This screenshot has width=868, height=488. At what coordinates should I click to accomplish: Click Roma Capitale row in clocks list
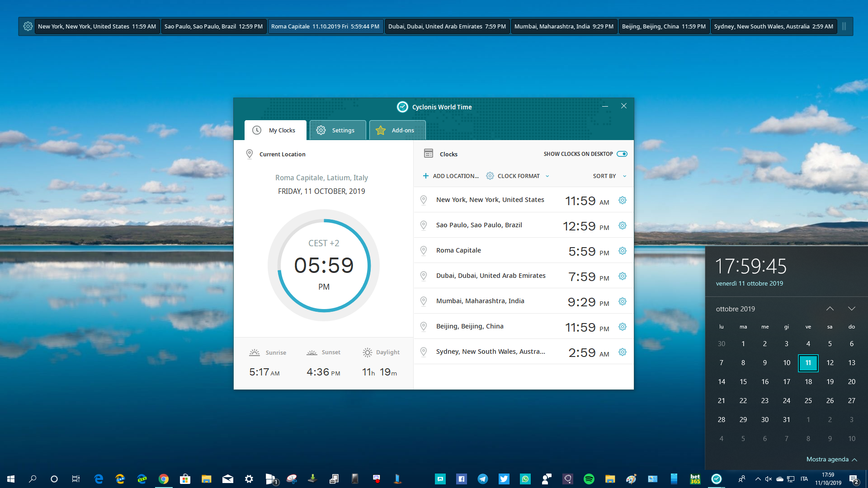pos(524,250)
